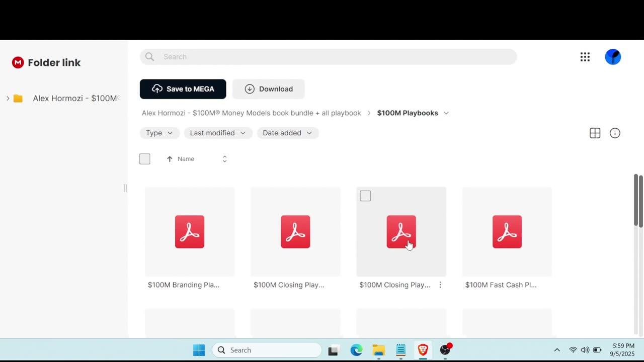Viewport: 644px width, 362px height.
Task: Click the MEGA logo icon
Action: click(18, 62)
